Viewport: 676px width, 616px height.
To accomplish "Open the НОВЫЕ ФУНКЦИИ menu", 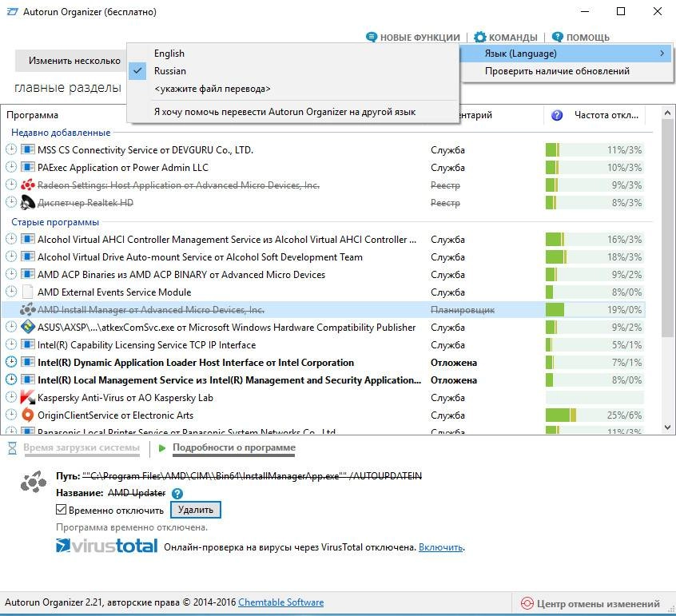I will (413, 37).
